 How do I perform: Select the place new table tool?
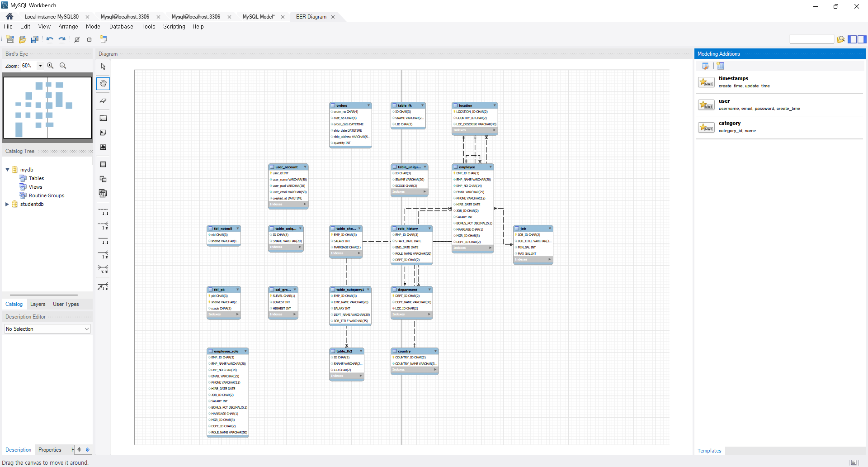103,164
